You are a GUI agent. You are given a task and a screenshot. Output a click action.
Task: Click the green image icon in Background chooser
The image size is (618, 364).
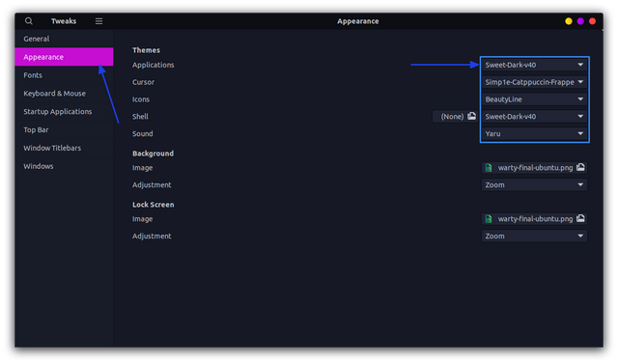489,167
